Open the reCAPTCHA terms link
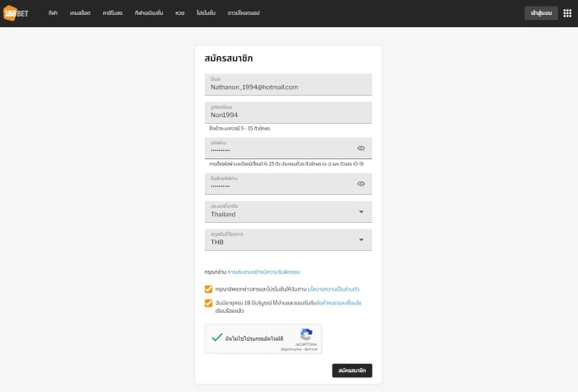This screenshot has height=392, width=578. [311, 349]
